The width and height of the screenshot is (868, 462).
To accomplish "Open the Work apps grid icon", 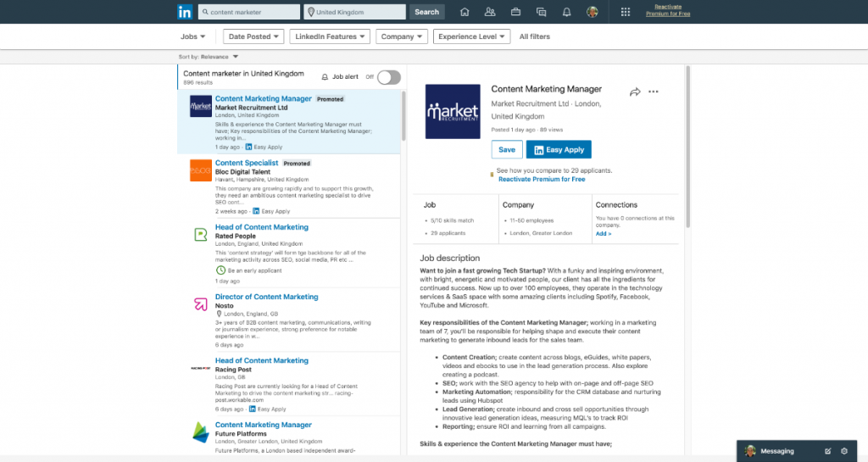I will [626, 12].
